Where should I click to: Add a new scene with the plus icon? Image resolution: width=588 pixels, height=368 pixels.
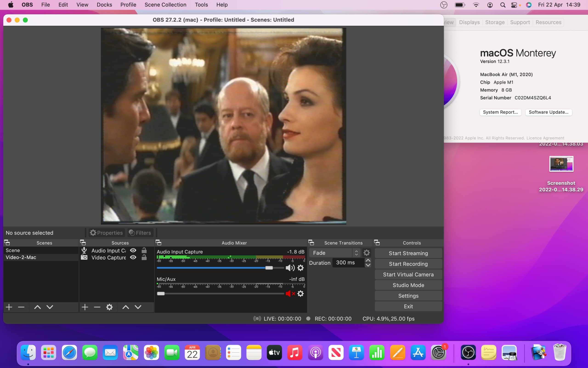coord(9,307)
